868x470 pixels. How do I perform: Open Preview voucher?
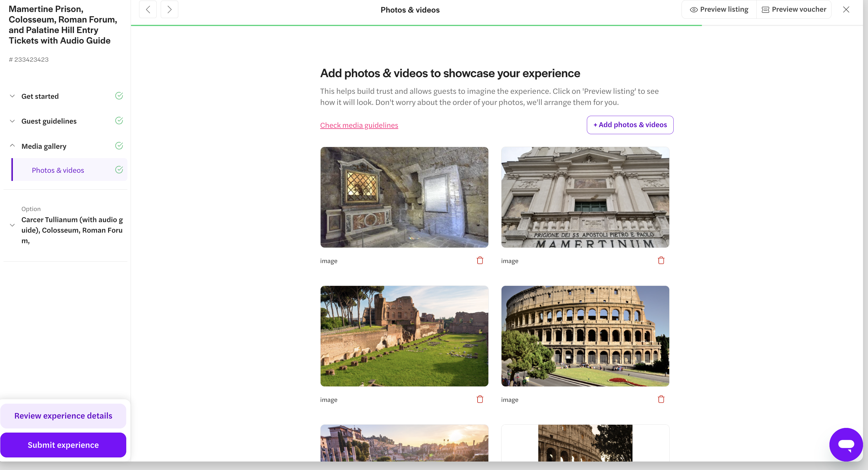(x=794, y=9)
